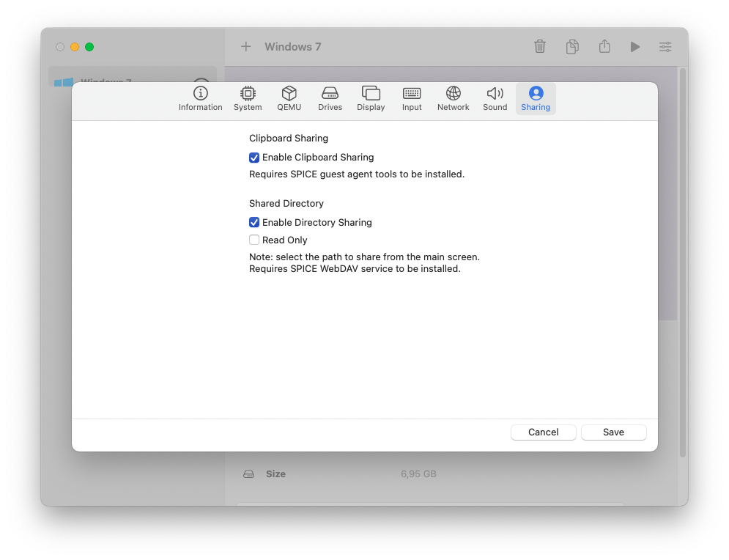Select the Display settings tab
This screenshot has width=729, height=560.
click(x=371, y=99)
